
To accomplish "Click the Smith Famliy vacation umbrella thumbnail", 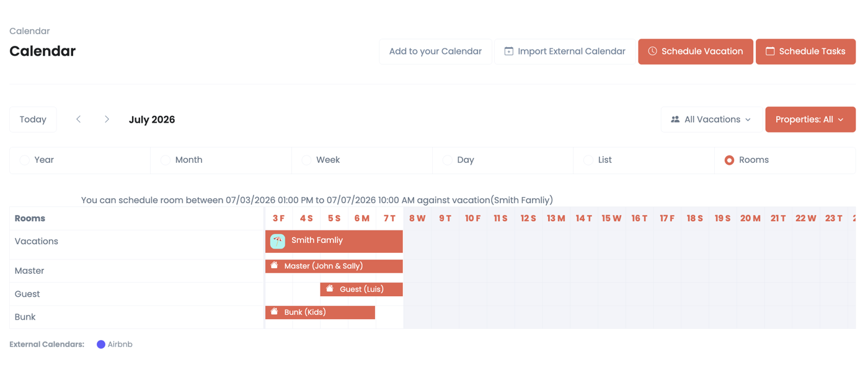I will pyautogui.click(x=278, y=241).
